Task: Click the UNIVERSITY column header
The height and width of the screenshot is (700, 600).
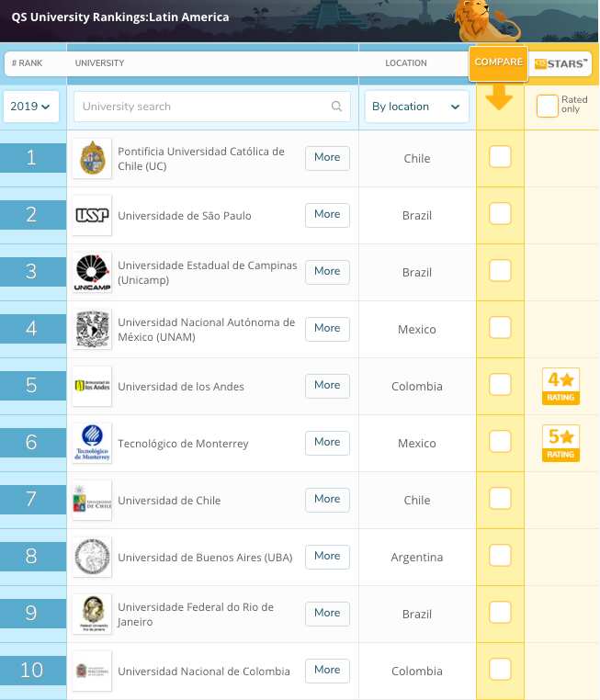Action: pyautogui.click(x=99, y=63)
